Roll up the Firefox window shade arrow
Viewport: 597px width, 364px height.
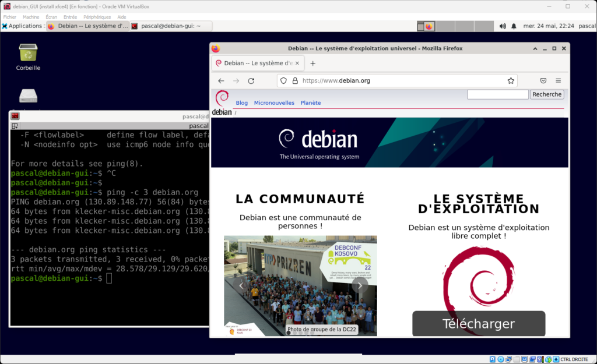[535, 49]
